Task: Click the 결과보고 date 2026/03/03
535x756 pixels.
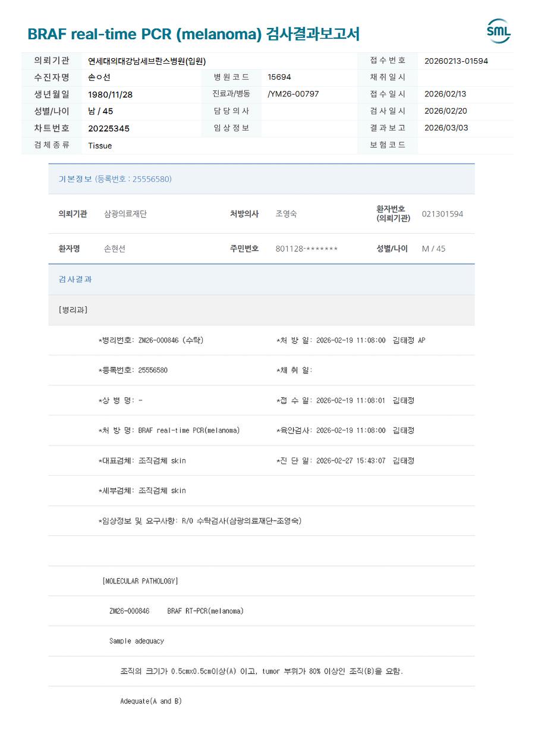Action: (446, 128)
